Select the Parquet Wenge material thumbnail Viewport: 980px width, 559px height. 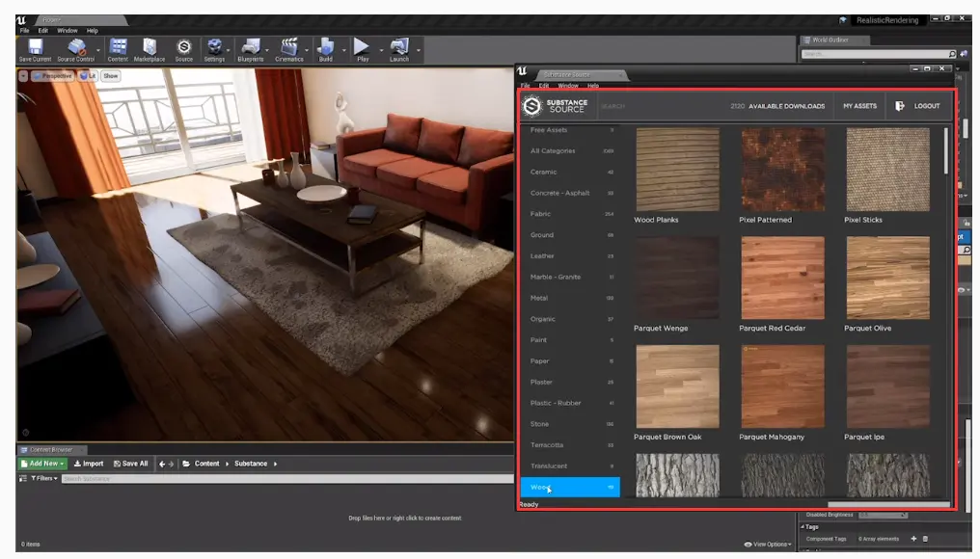pyautogui.click(x=677, y=278)
